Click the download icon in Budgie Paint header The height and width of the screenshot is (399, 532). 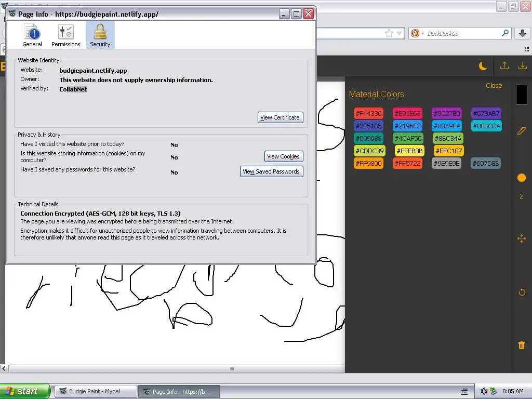pyautogui.click(x=523, y=66)
